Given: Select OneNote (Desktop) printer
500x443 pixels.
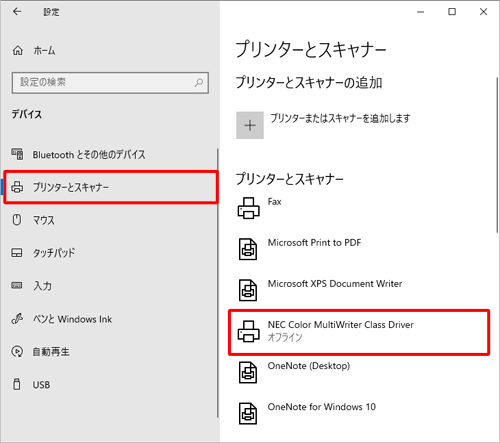Looking at the screenshot, I should click(x=309, y=366).
